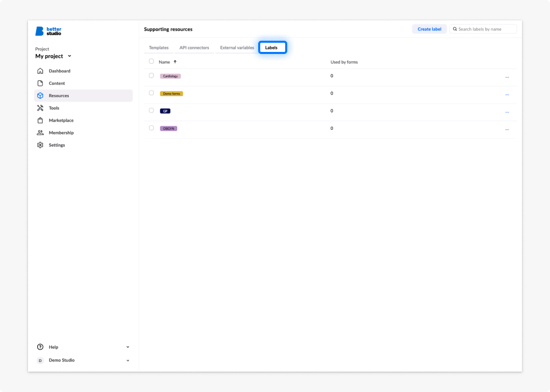550x392 pixels.
Task: Click the Create label button
Action: (x=429, y=29)
